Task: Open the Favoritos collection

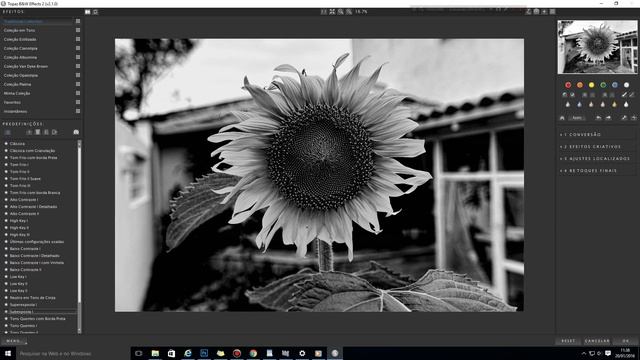Action: point(12,102)
